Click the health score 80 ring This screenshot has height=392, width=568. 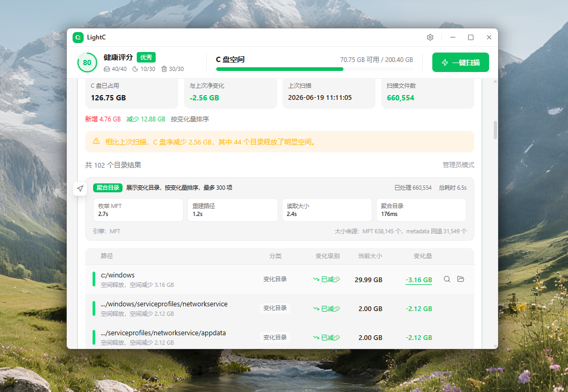[x=87, y=63]
